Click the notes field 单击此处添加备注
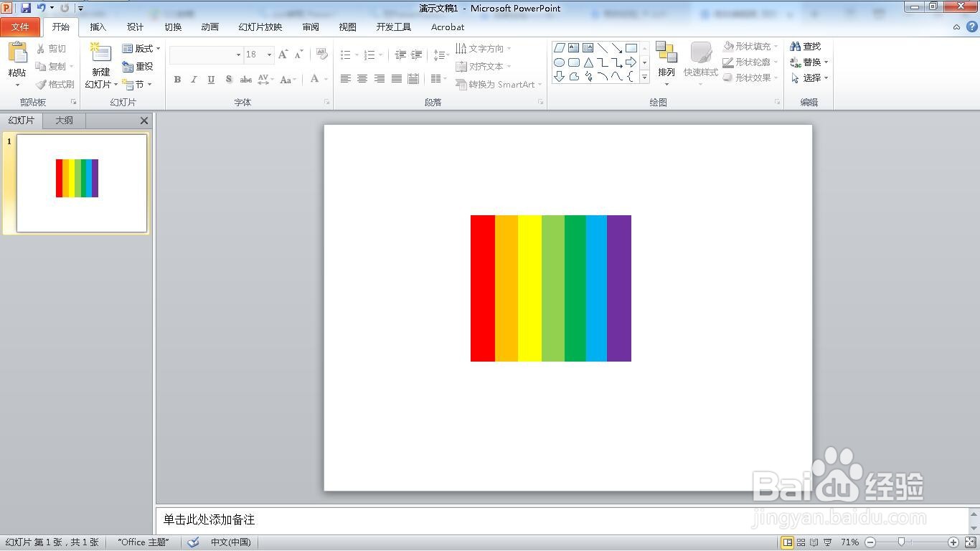 [562, 519]
